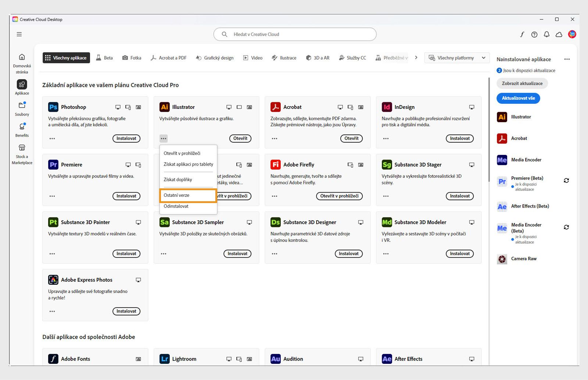This screenshot has width=588, height=380.
Task: Click the Lightroom app icon
Action: [164, 359]
